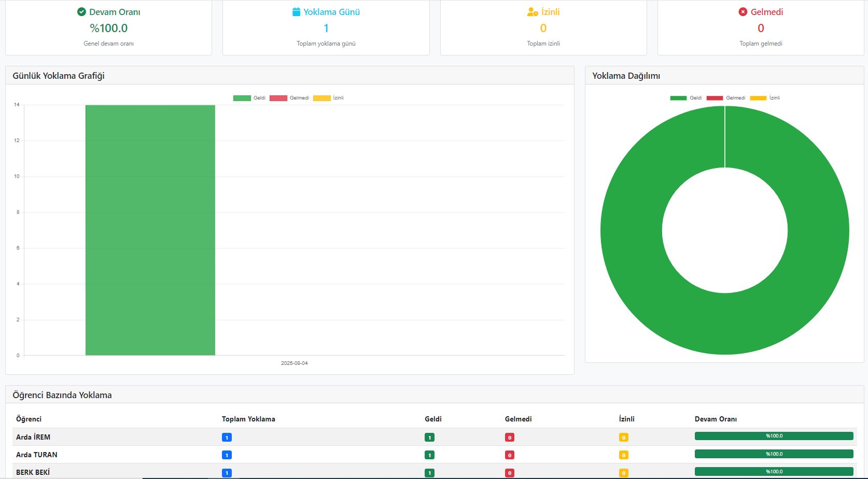Select the BERK BEKİ student row name

(33, 472)
